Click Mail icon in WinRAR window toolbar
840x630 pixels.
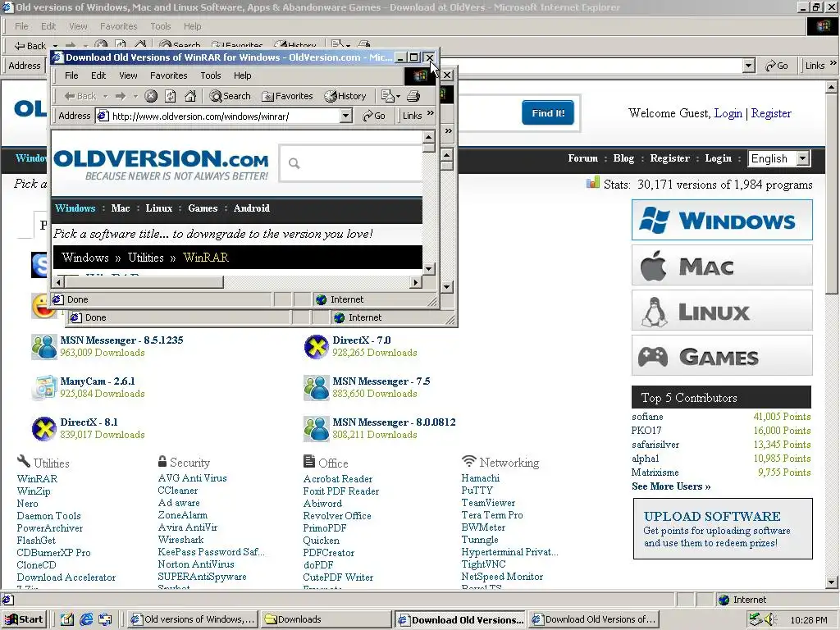pos(387,96)
